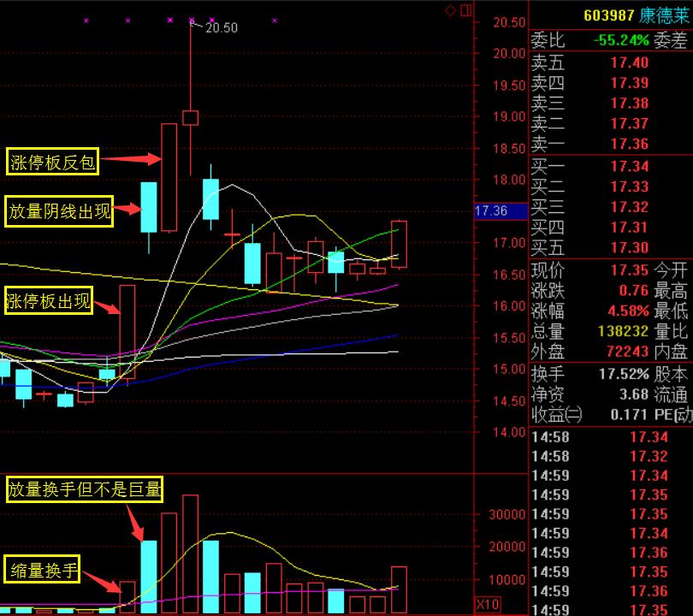Click the 今开 label

click(671, 270)
